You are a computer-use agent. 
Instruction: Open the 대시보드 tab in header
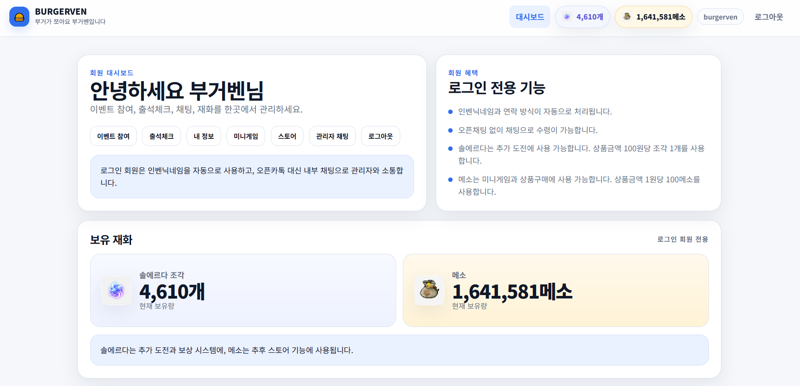[x=530, y=17]
